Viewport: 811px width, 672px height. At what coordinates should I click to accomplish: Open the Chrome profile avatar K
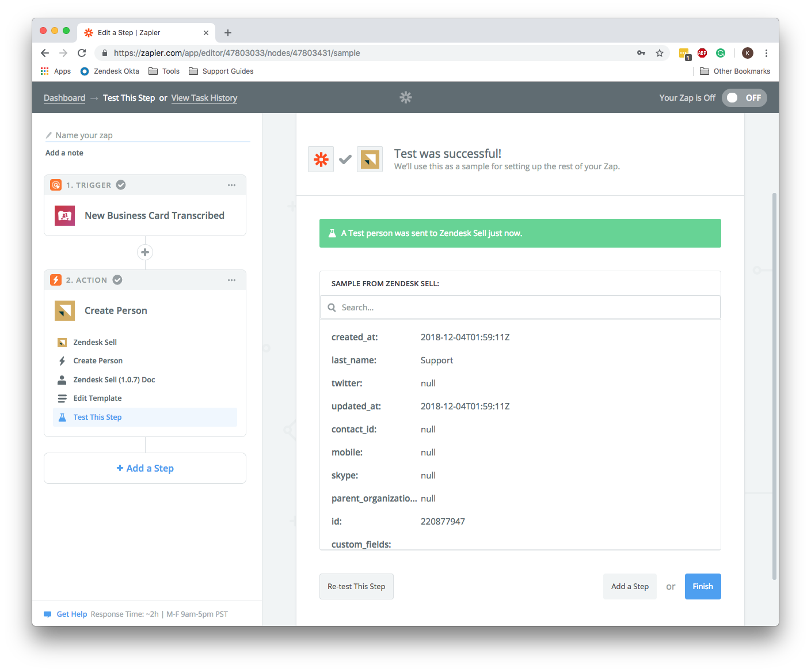pyautogui.click(x=748, y=53)
